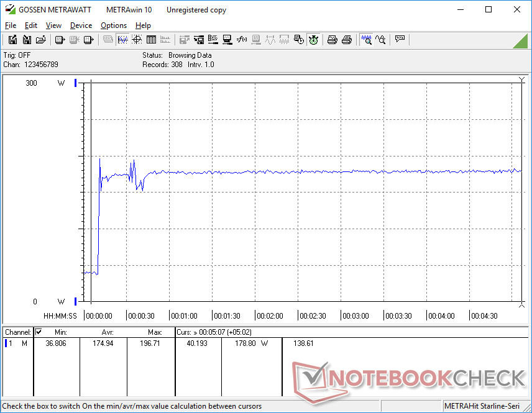Toggle the green stopwatch timer icon
The image size is (532, 413).
coord(313,40)
